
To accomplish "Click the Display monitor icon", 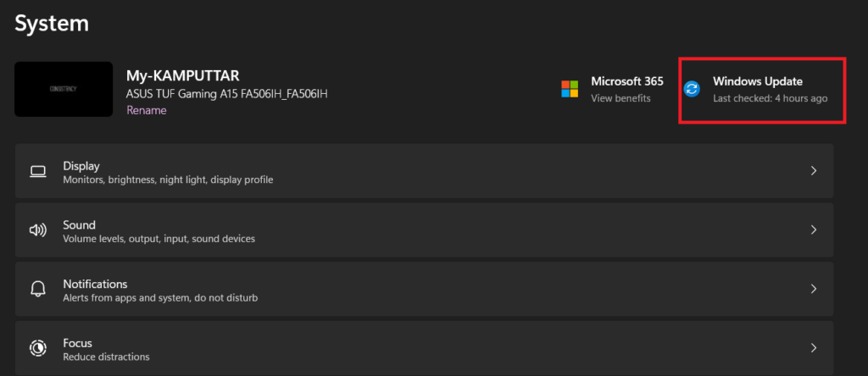I will point(37,171).
